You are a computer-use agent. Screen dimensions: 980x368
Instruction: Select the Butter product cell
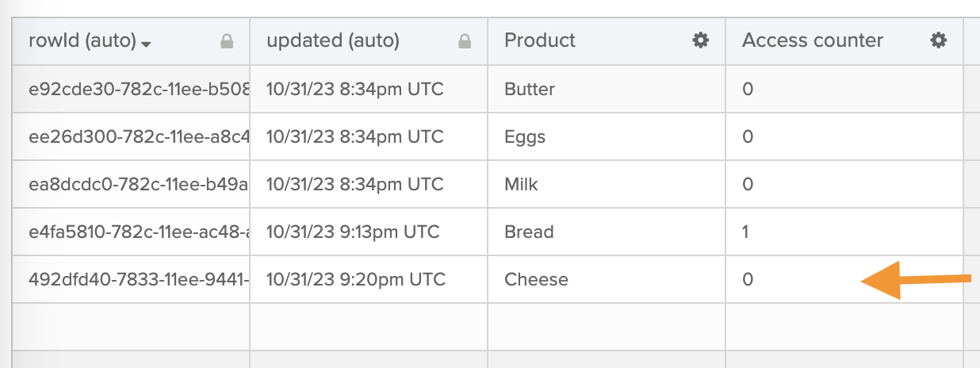tap(530, 89)
